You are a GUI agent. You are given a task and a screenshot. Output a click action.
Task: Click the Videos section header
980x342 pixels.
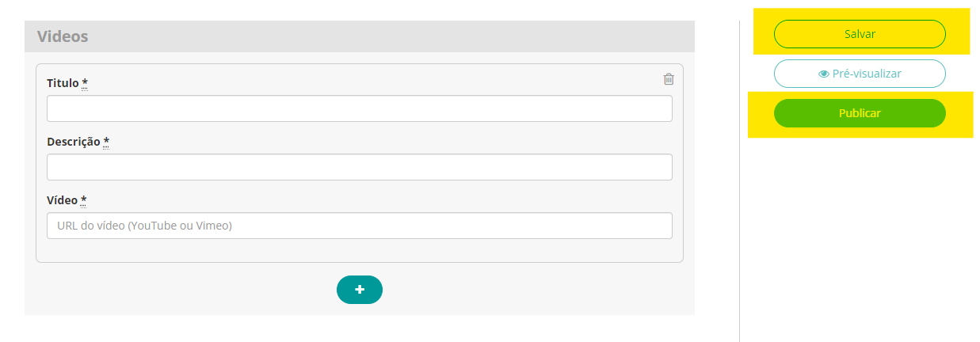pos(360,36)
